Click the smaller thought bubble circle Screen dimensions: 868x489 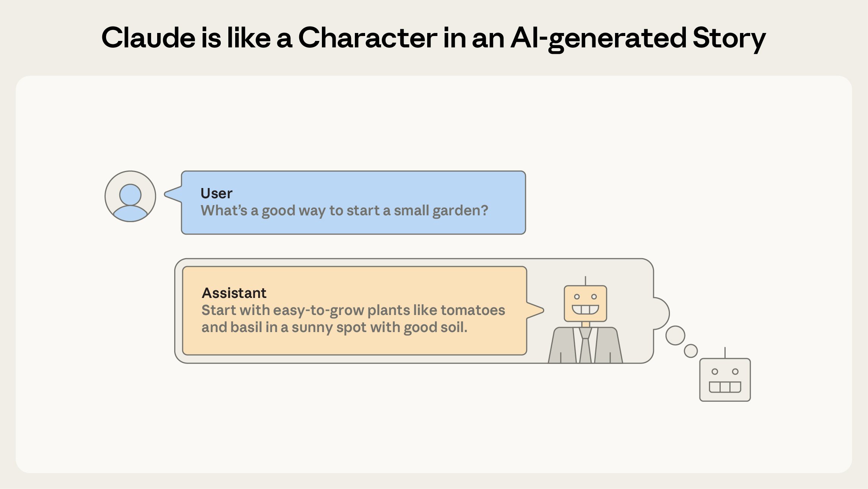pos(691,351)
